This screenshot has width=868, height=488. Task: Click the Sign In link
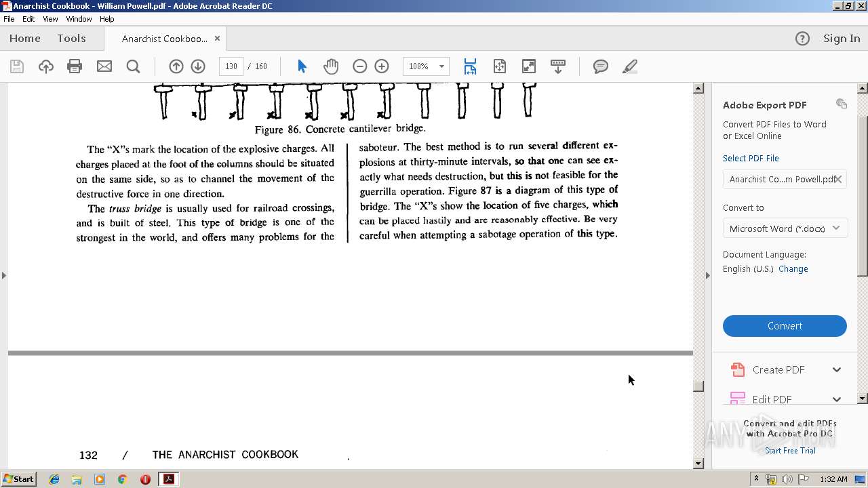point(842,39)
